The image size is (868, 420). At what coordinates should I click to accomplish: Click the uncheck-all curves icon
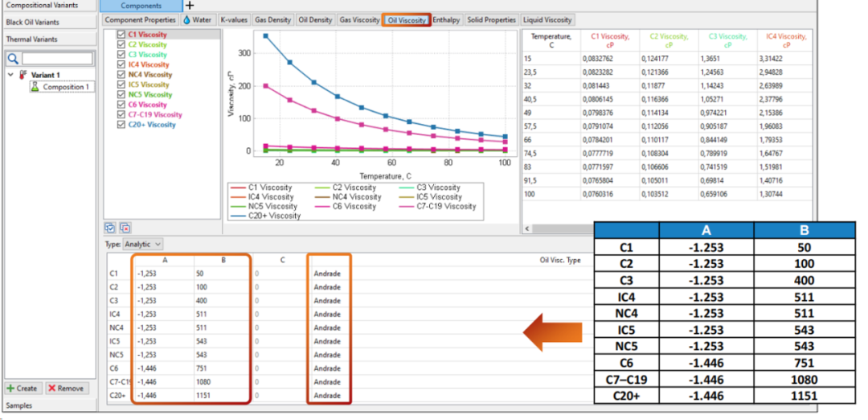[x=125, y=229]
